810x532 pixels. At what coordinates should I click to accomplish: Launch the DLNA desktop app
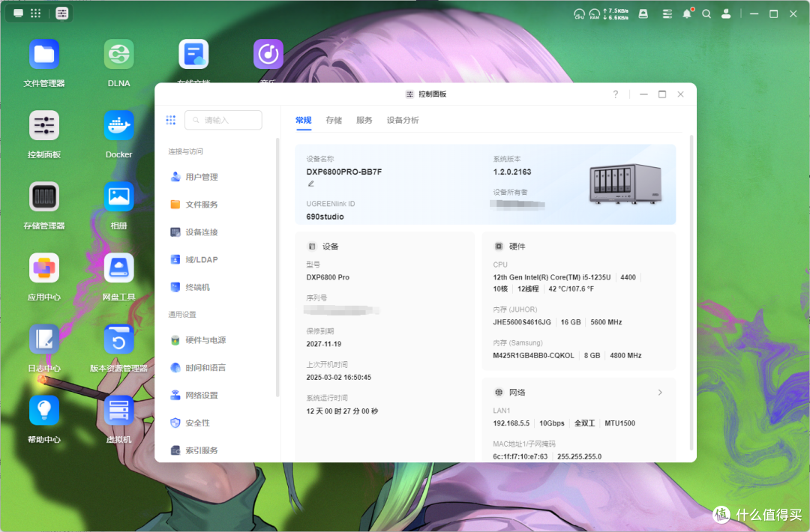click(118, 54)
